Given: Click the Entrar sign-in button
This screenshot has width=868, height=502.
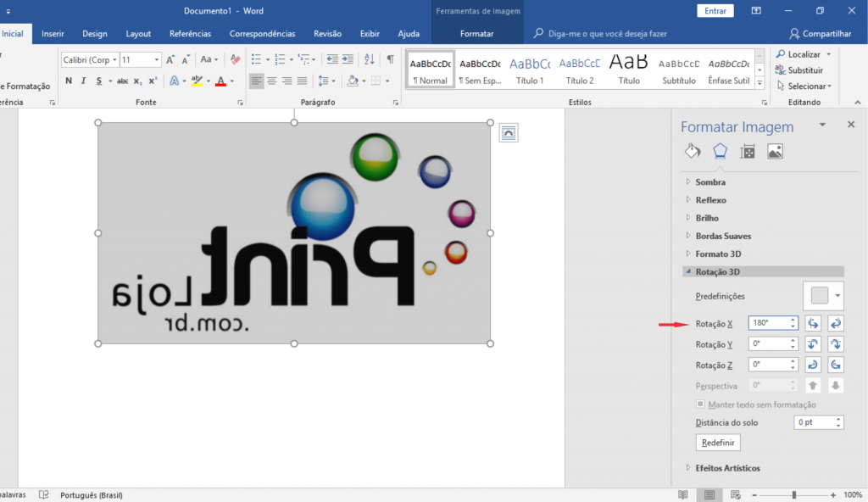Looking at the screenshot, I should [715, 11].
